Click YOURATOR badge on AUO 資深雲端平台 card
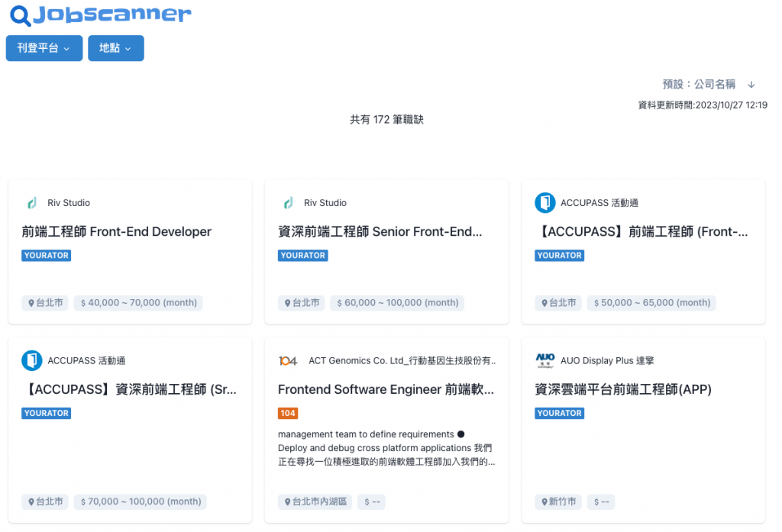Viewport: 782px width, 532px height. click(x=560, y=414)
